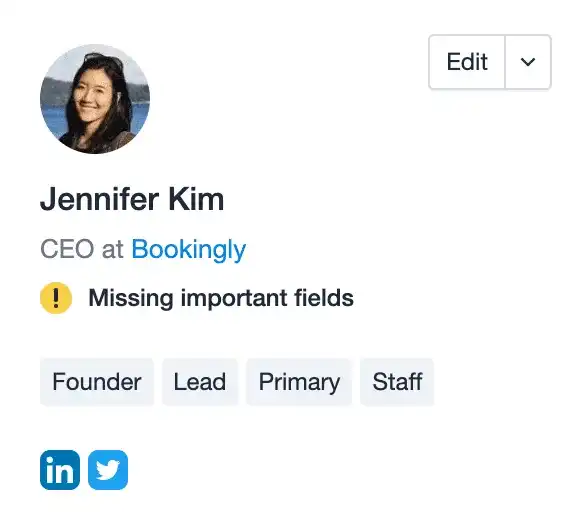This screenshot has height=514, width=584.
Task: Click the Jennifer Kim name heading
Action: [x=132, y=199]
